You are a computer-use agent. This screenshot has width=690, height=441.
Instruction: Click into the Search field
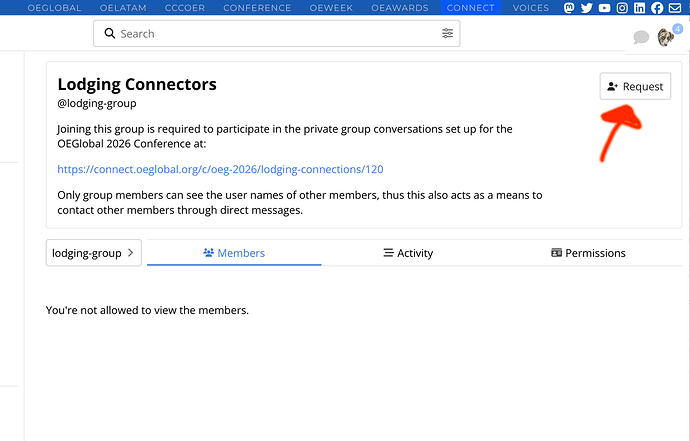[277, 33]
